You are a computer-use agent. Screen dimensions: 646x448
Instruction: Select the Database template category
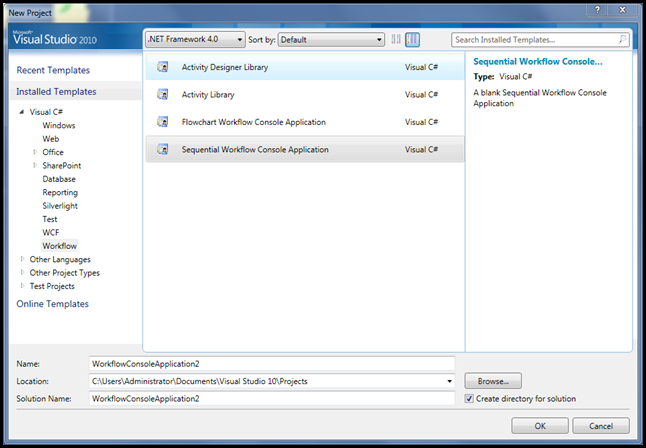[x=59, y=179]
